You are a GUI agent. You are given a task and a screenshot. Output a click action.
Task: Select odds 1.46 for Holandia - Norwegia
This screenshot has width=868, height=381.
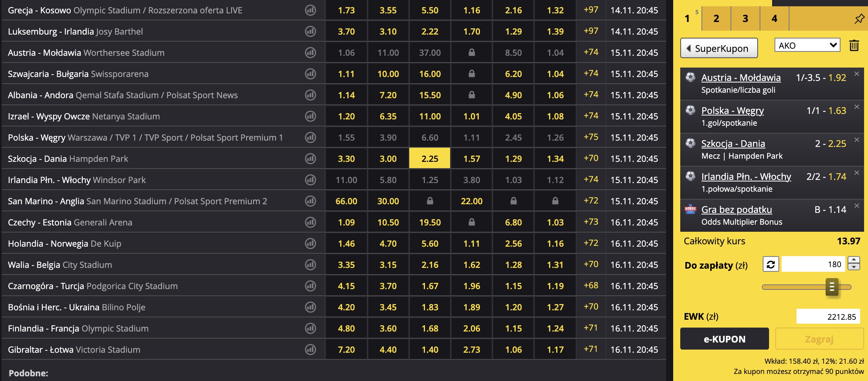(346, 244)
